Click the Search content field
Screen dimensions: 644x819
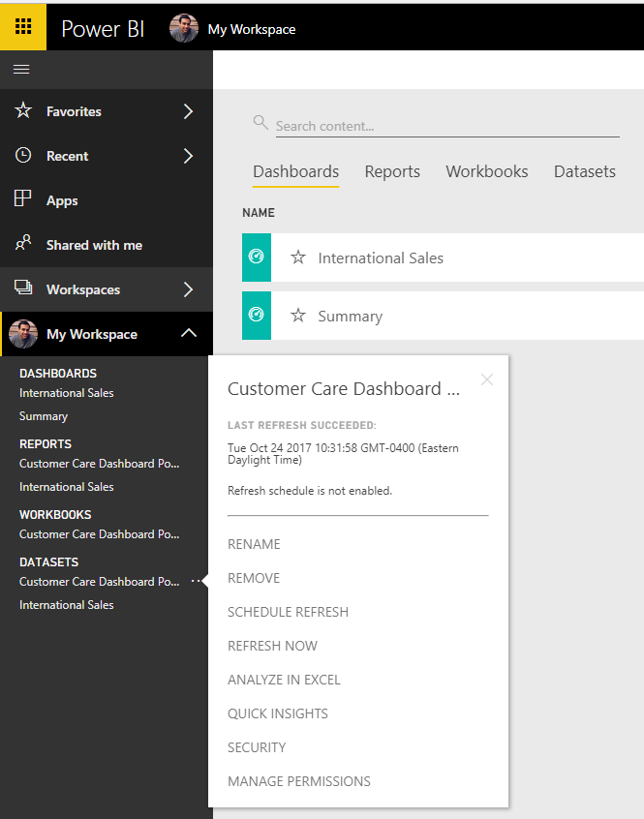point(447,127)
